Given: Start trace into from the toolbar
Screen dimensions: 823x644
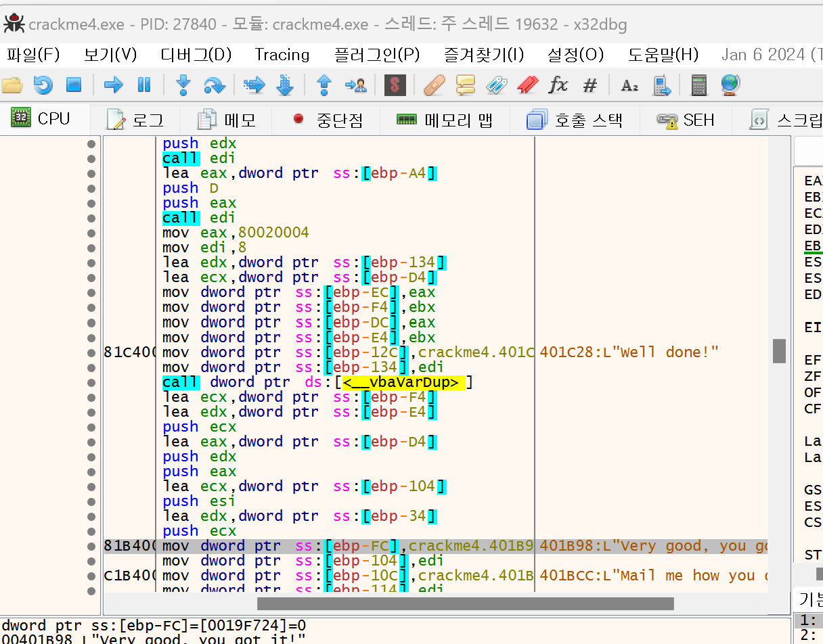Looking at the screenshot, I should click(254, 85).
